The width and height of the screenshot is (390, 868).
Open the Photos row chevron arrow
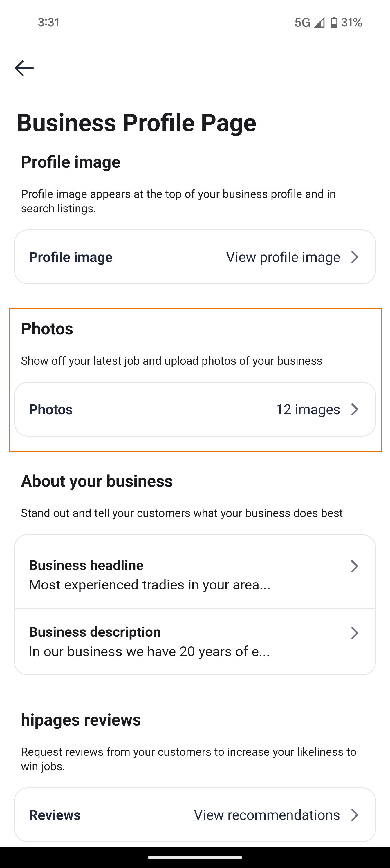[x=354, y=409]
